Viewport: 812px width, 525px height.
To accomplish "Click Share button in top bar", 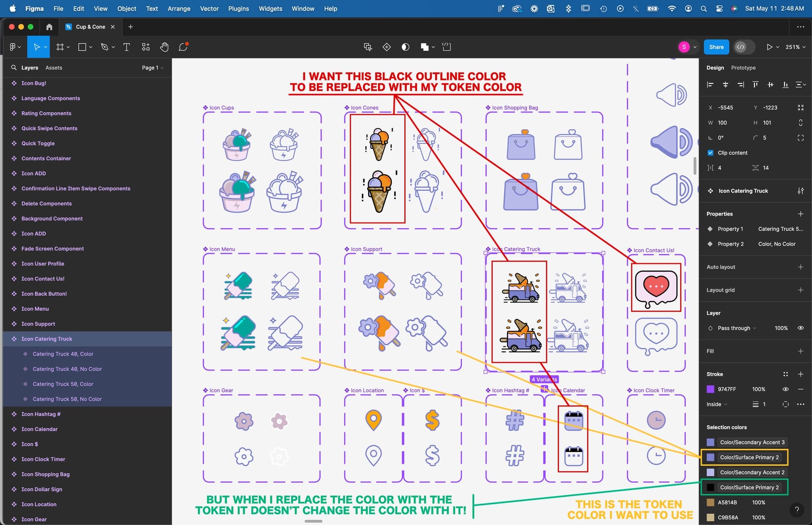I will pyautogui.click(x=716, y=47).
